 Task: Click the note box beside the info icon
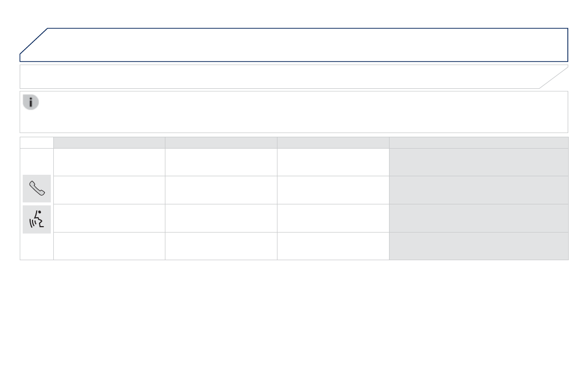point(301,112)
